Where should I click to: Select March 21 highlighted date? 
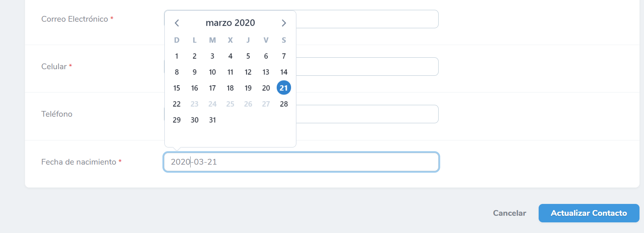pos(284,88)
